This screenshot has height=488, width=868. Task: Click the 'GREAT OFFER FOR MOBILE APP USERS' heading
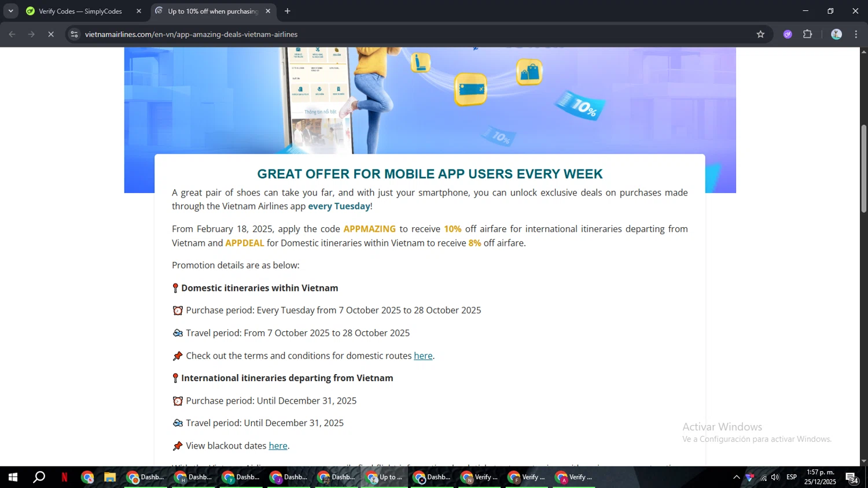[430, 174]
